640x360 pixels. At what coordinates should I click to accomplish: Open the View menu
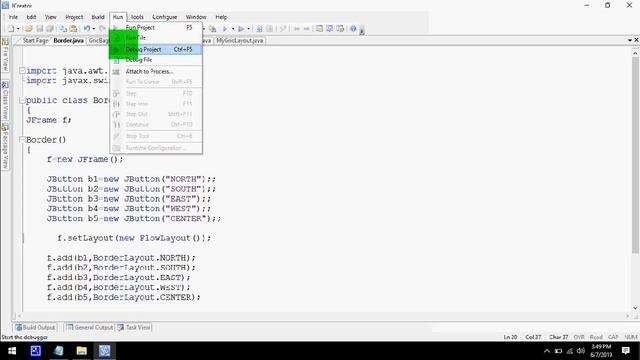pos(51,17)
